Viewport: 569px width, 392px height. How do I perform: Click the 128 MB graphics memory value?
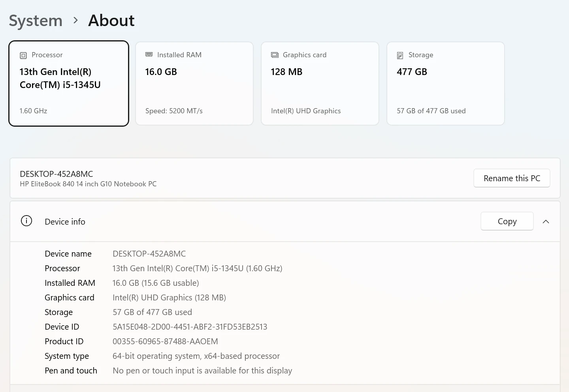pyautogui.click(x=286, y=72)
